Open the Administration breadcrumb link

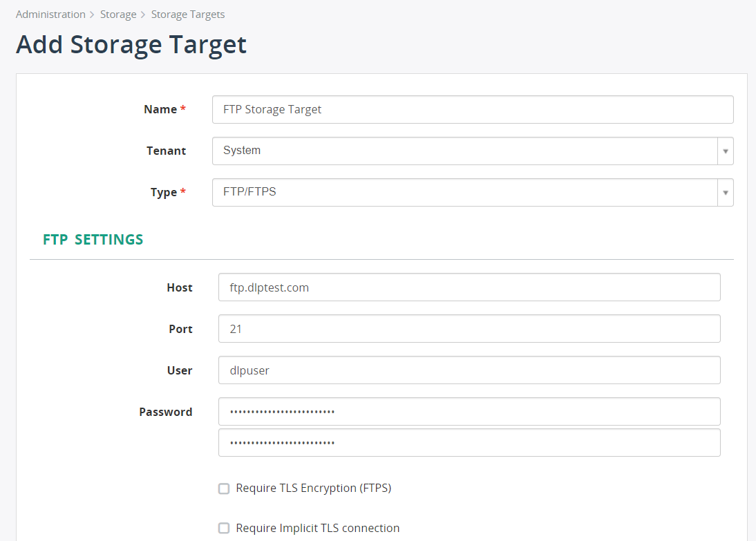point(50,15)
